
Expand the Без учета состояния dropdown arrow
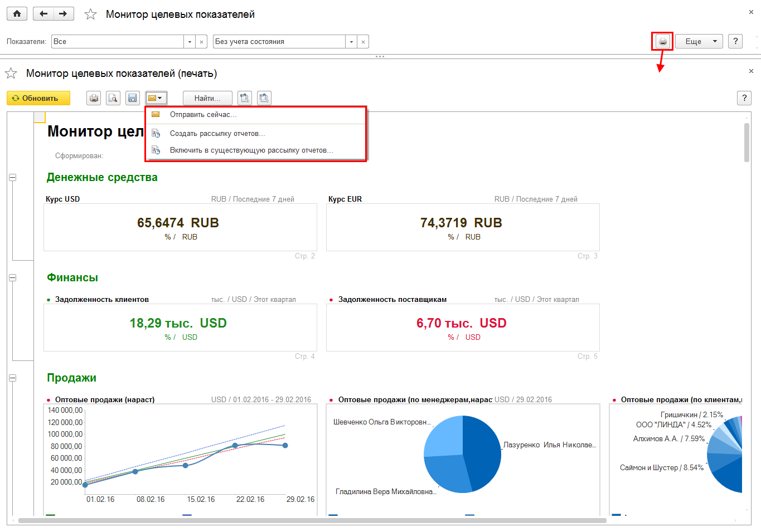coord(351,42)
